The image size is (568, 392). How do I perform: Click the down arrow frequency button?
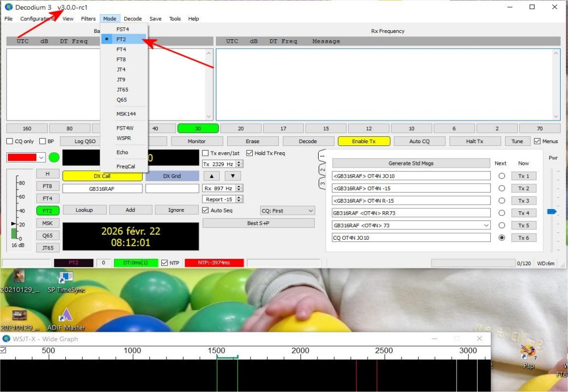232,176
